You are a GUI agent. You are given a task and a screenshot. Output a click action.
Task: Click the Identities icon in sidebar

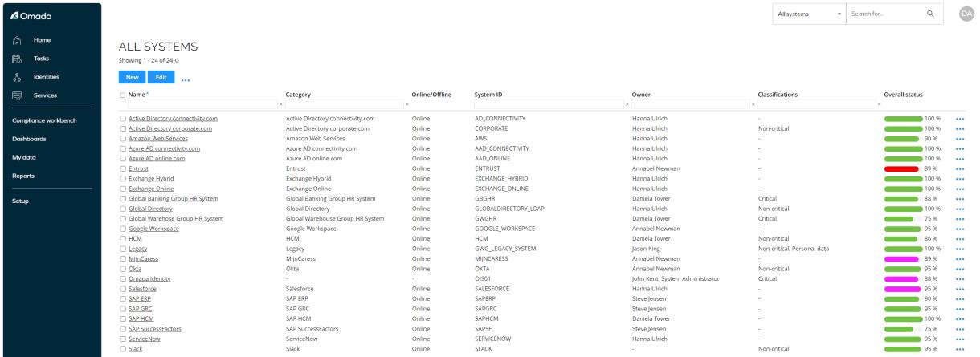pos(16,77)
